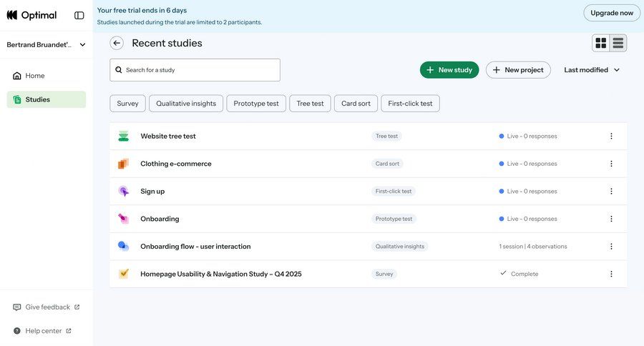This screenshot has height=346, width=644.
Task: Switch to grid view layout
Action: [x=601, y=44]
